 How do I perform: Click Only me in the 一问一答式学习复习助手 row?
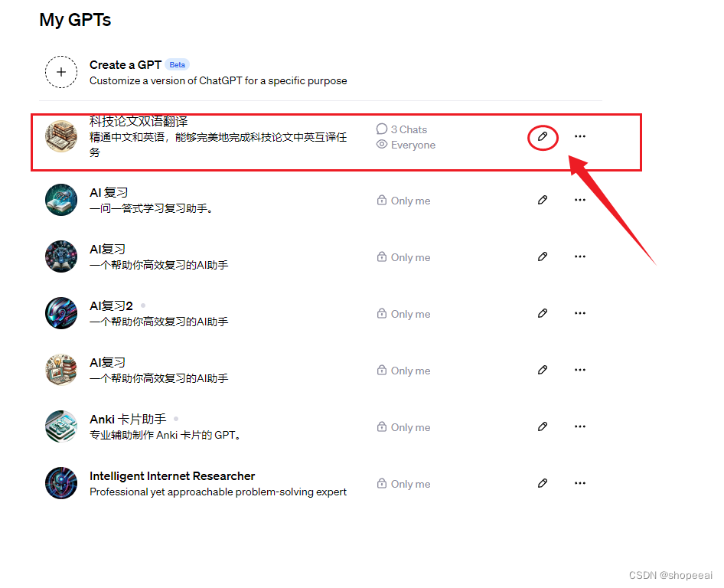410,201
